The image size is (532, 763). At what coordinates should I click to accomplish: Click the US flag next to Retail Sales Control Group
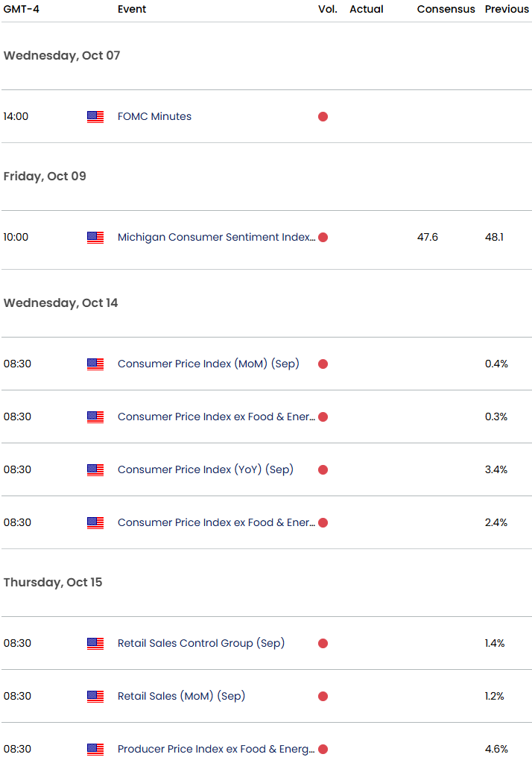pyautogui.click(x=95, y=643)
